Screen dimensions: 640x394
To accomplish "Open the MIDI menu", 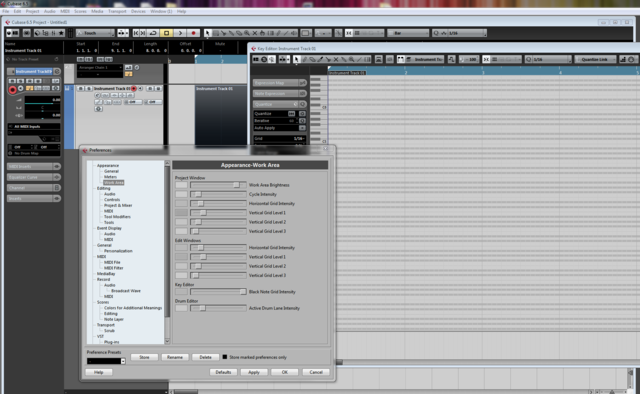I will 65,11.
